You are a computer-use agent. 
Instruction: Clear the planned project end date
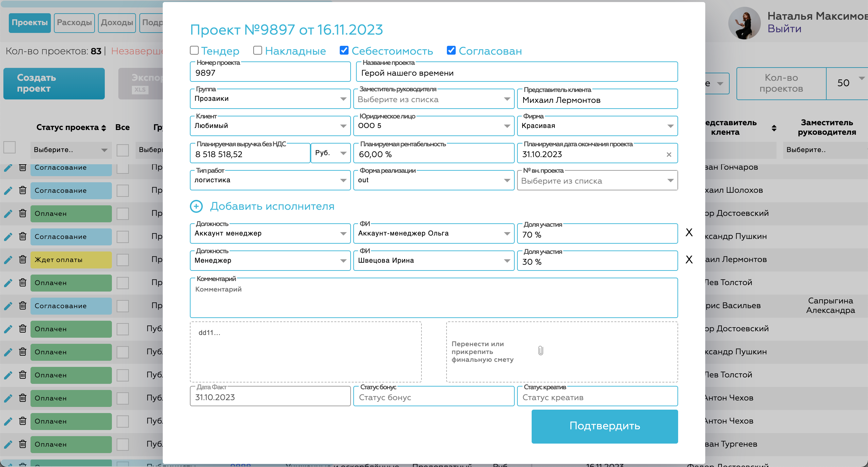(669, 154)
